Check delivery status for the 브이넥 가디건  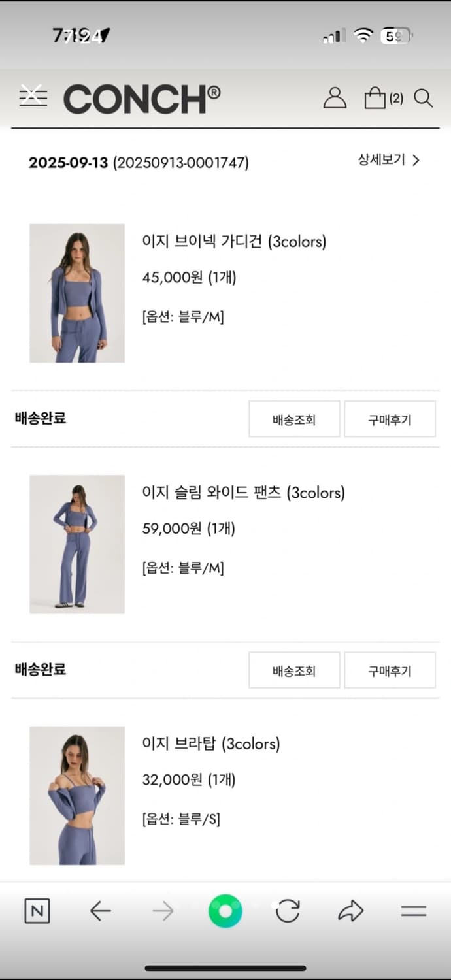click(x=293, y=419)
